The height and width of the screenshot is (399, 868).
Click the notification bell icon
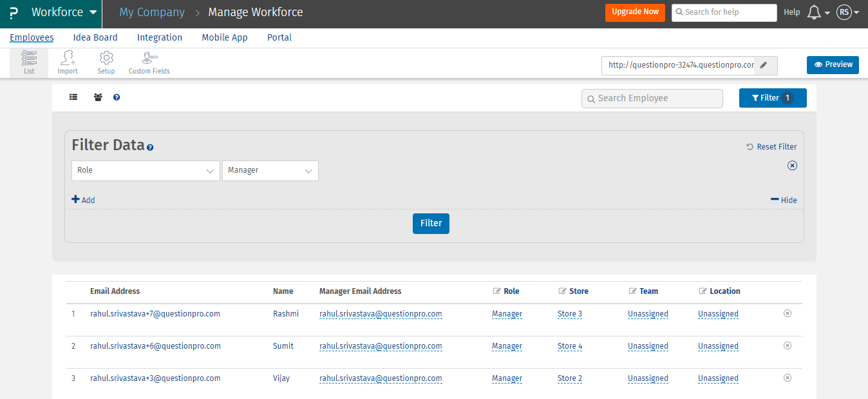814,12
